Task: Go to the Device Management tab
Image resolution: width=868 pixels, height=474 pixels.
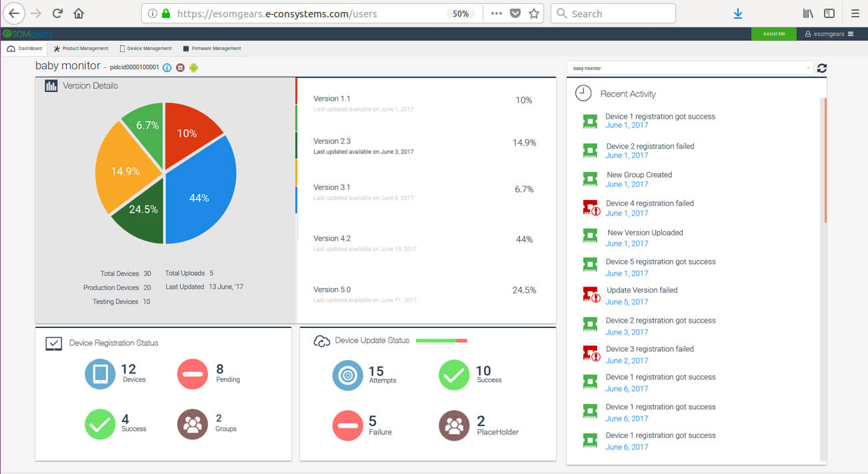Action: tap(145, 49)
